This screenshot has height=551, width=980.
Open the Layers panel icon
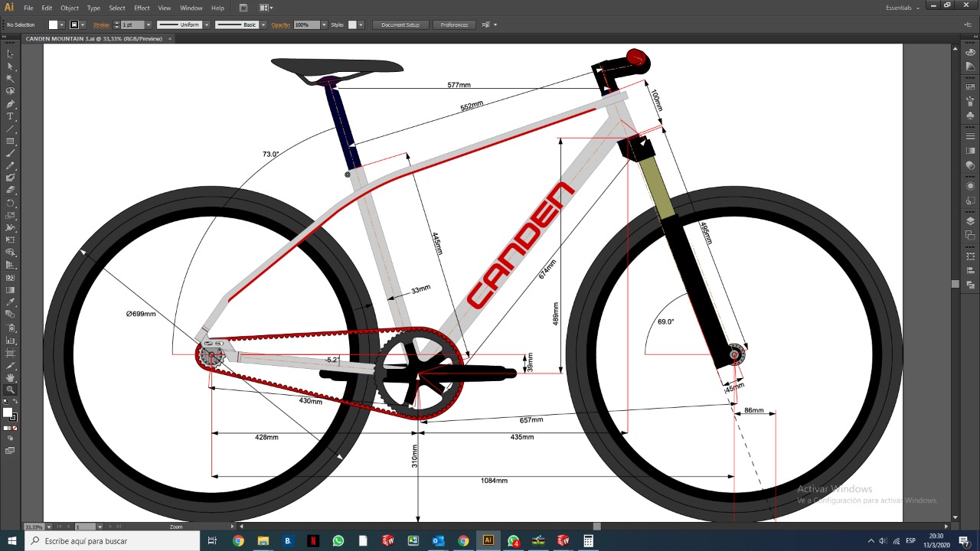coord(970,222)
